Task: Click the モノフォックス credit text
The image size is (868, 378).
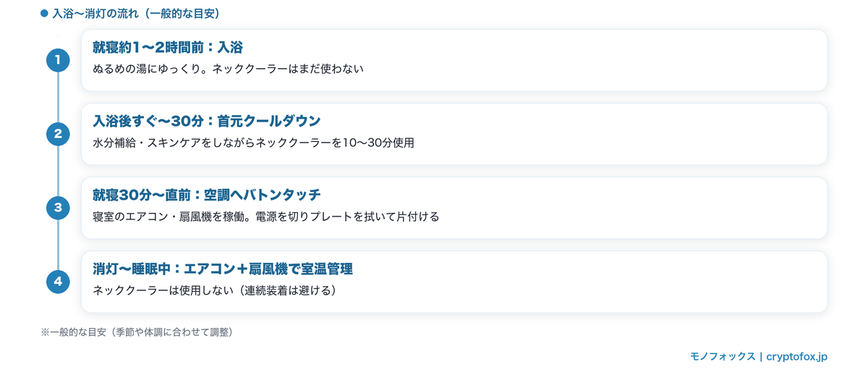Action: click(722, 357)
